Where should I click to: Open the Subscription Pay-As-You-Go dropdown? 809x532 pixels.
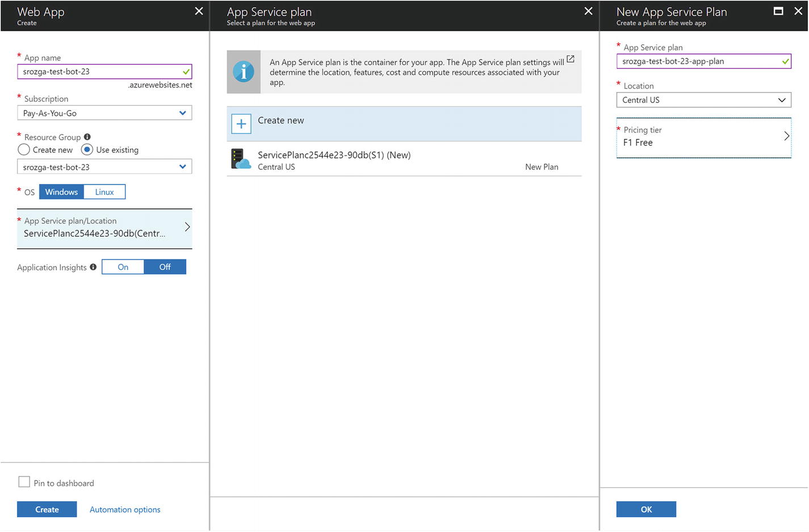click(x=104, y=113)
